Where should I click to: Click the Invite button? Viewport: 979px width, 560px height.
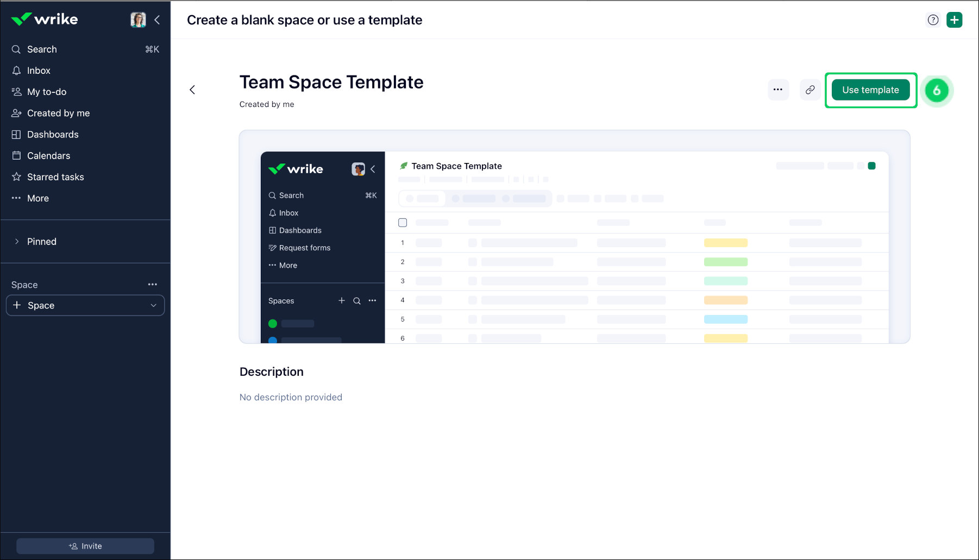coord(85,546)
